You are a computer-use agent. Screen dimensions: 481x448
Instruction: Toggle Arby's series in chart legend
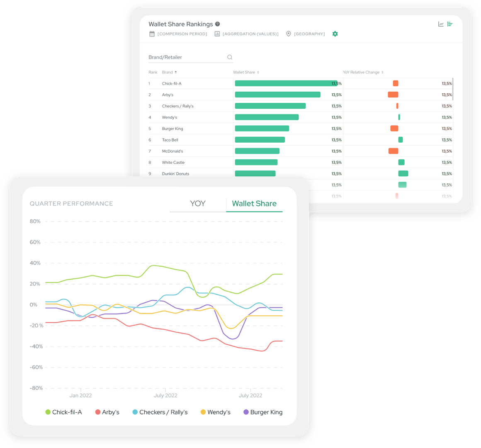[x=107, y=412]
